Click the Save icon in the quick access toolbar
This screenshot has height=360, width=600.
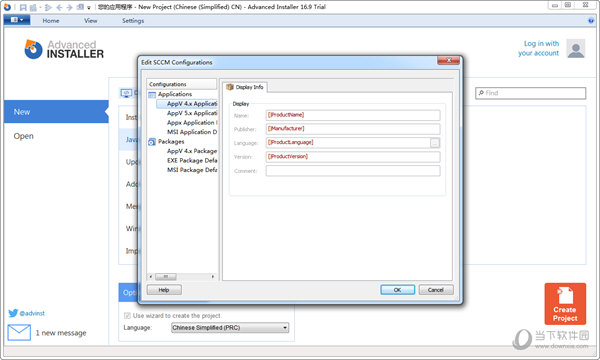point(23,7)
